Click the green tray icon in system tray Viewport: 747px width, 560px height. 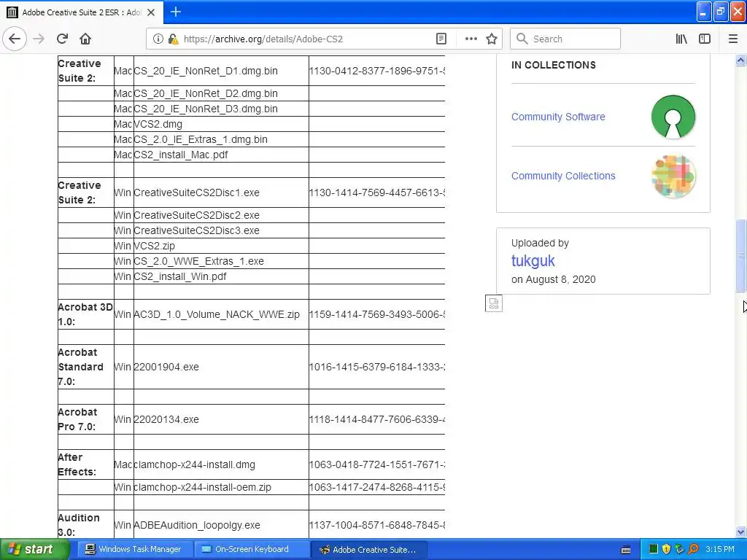[x=654, y=549]
